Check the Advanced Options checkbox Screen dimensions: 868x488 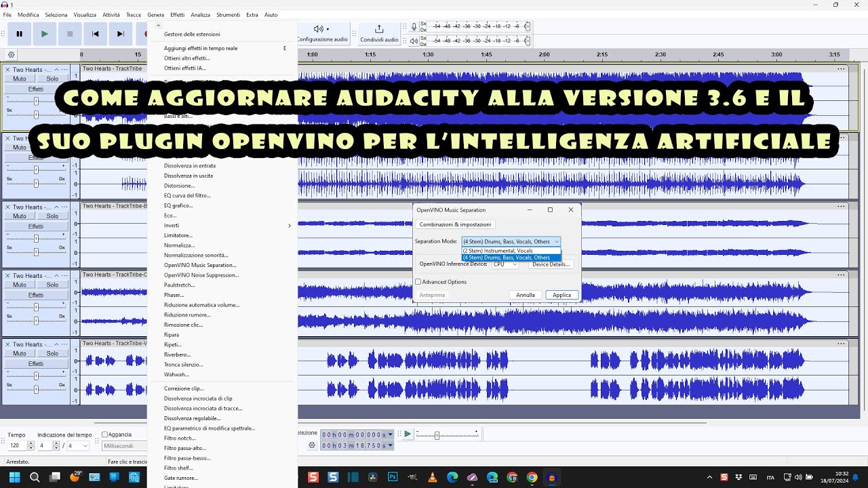pos(418,282)
